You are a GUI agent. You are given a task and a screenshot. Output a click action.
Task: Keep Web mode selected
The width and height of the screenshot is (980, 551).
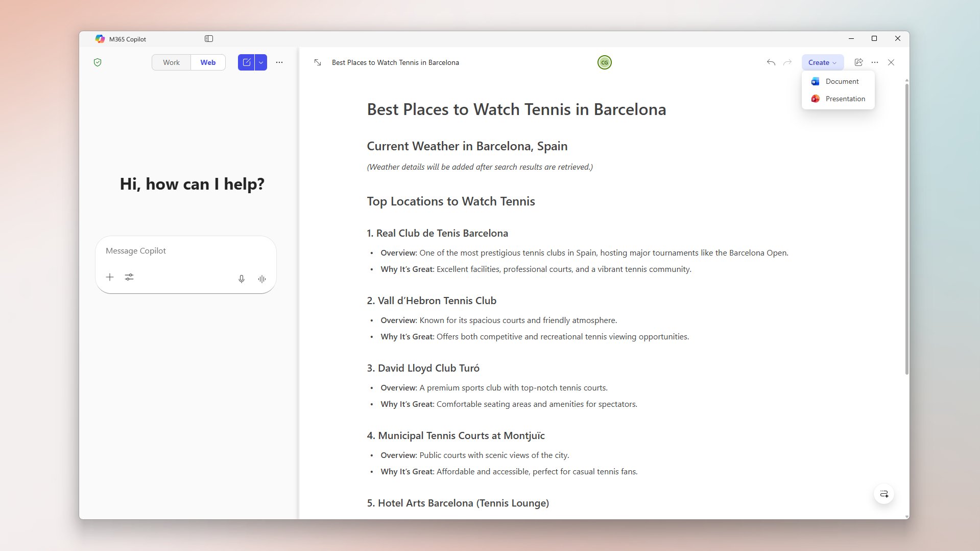(x=207, y=62)
